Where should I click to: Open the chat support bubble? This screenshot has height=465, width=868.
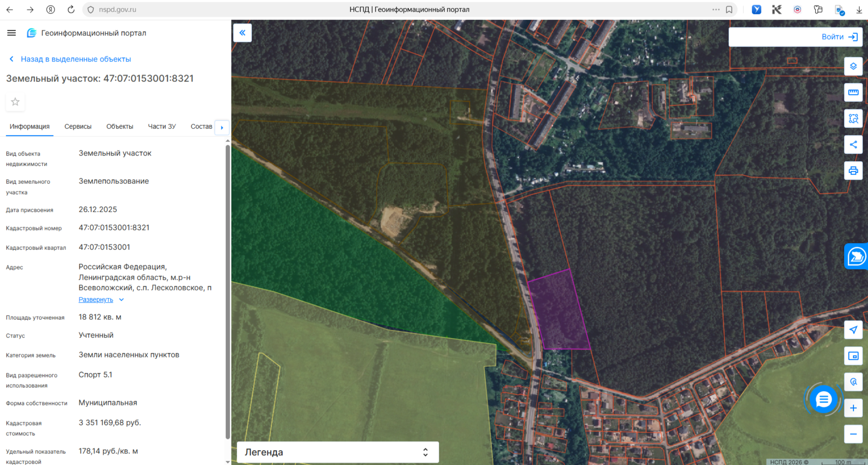[823, 399]
